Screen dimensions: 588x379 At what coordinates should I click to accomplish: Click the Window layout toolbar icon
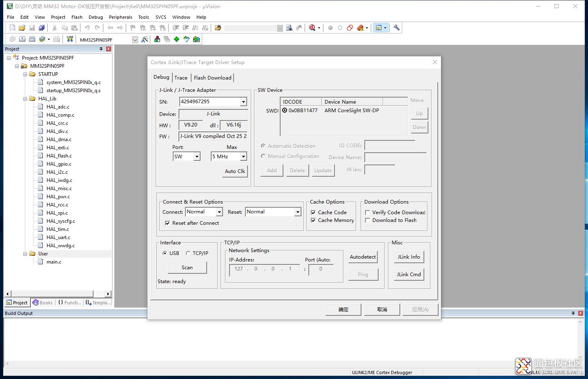(379, 28)
